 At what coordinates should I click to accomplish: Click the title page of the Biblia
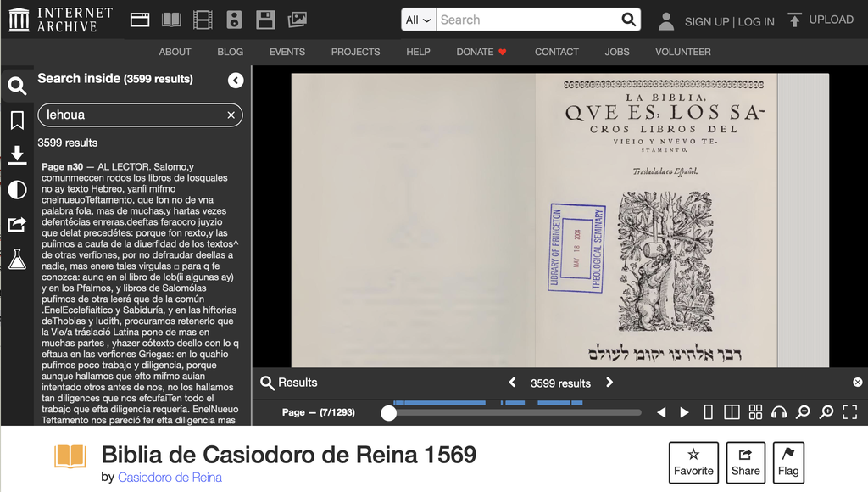[656, 221]
